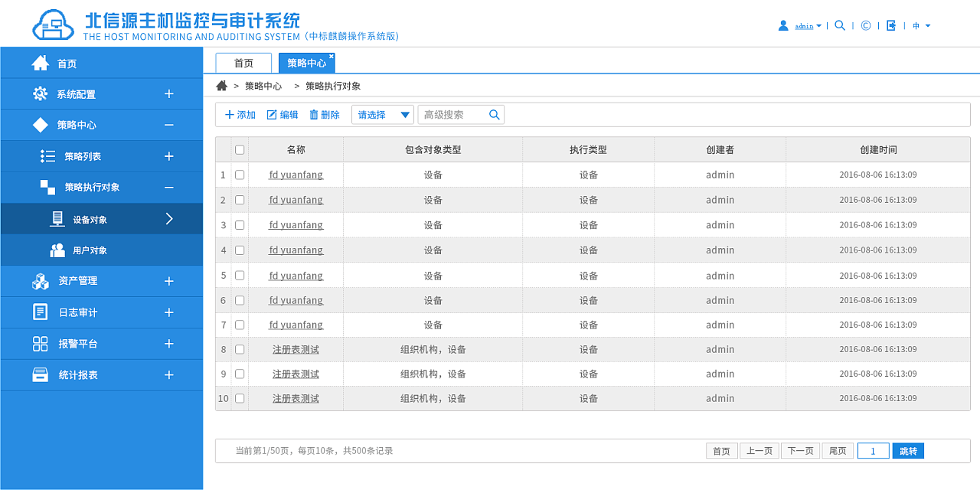The width and height of the screenshot is (980, 490).
Task: Tick the checkbox for row 3
Action: pyautogui.click(x=240, y=224)
